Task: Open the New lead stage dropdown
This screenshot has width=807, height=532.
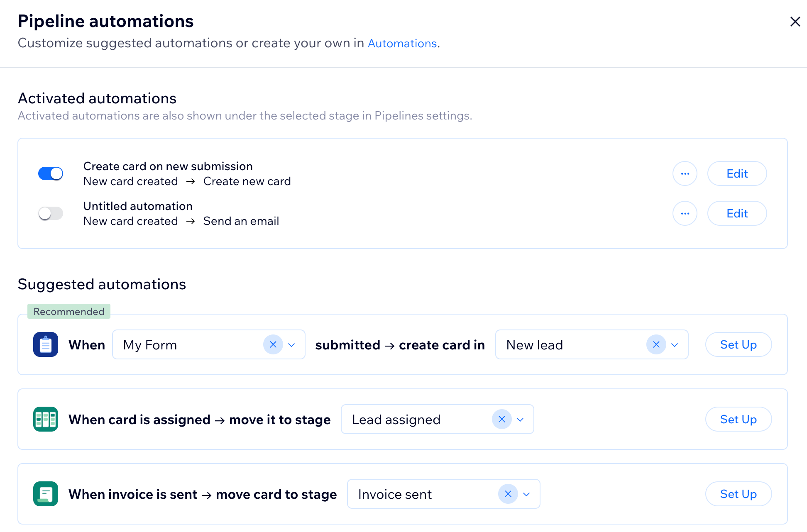Action: (675, 344)
